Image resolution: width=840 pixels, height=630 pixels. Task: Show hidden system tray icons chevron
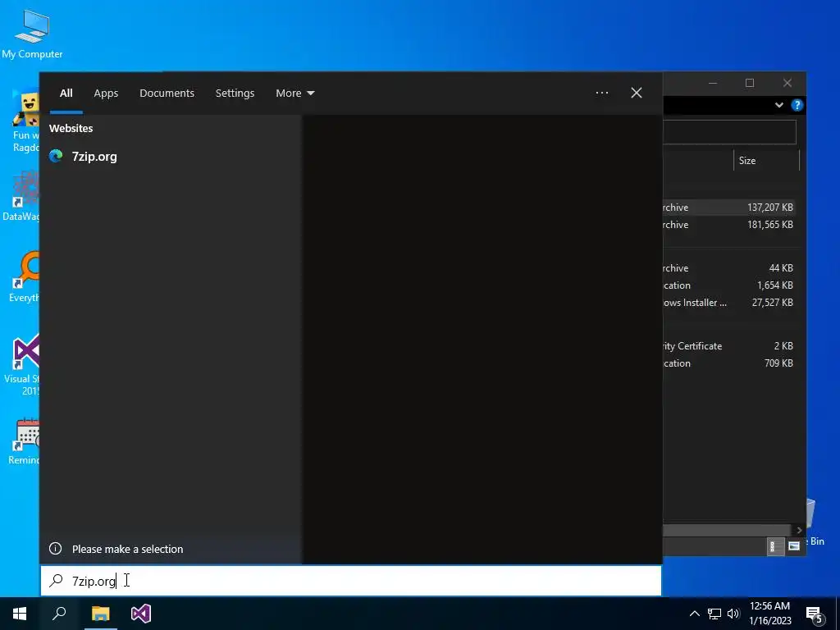[x=694, y=614]
